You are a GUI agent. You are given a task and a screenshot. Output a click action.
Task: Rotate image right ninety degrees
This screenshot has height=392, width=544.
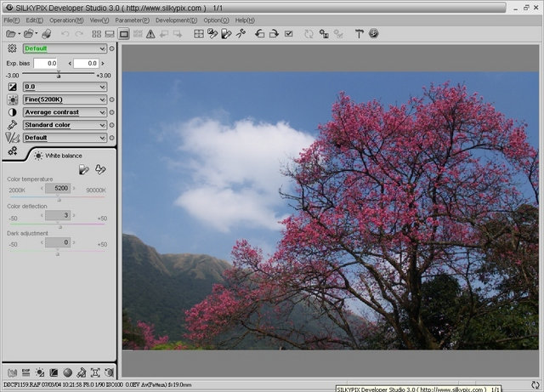(274, 34)
